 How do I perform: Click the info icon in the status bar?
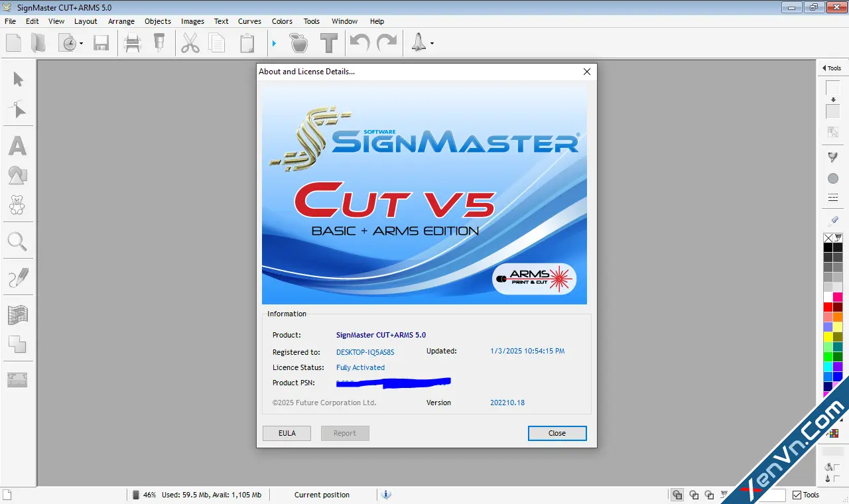(x=386, y=495)
